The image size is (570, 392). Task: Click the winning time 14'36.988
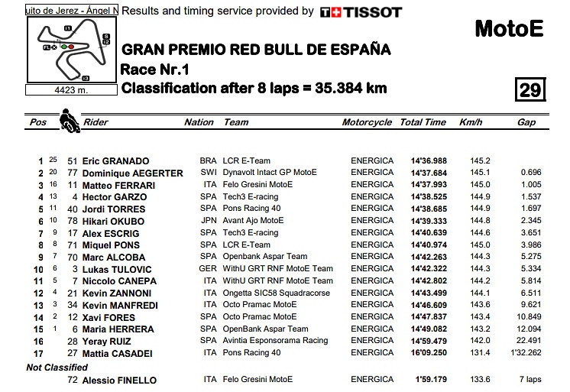click(x=428, y=161)
